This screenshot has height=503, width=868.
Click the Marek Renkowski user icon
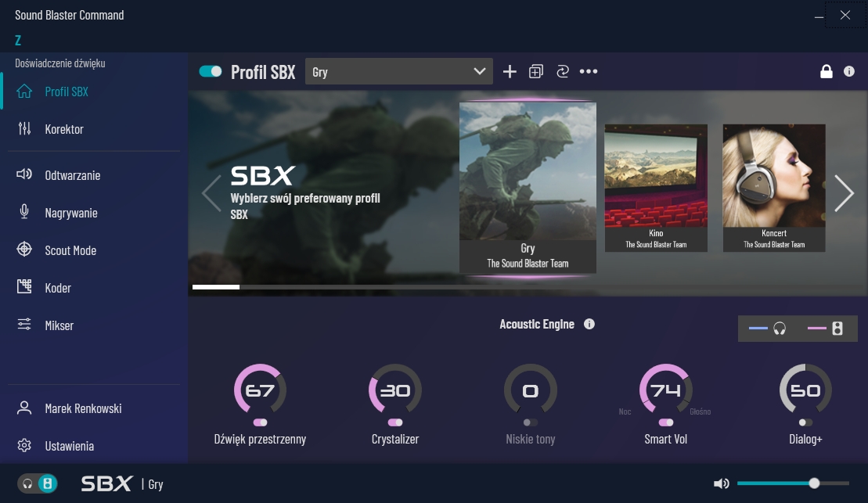click(x=24, y=408)
